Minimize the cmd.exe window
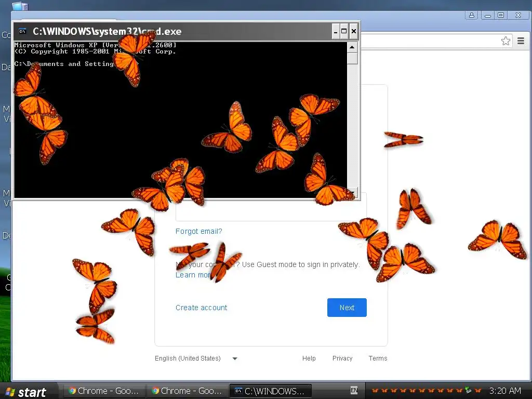This screenshot has height=399, width=532. 336,31
